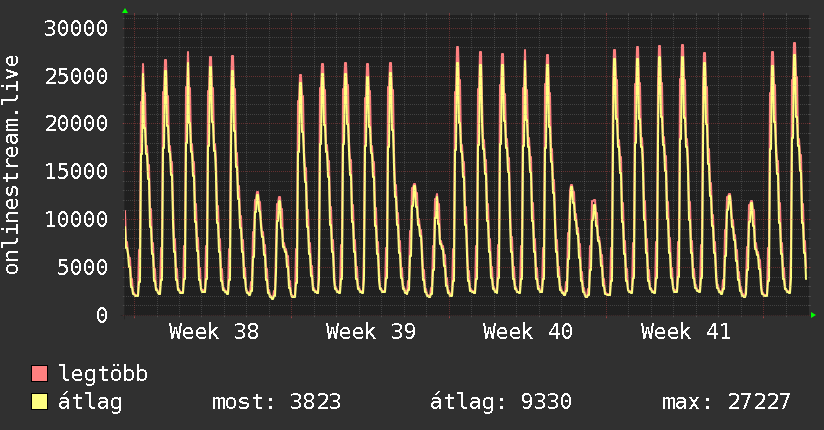This screenshot has height=430, width=824.
Task: Click the 0 y-axis value
Action: pyautogui.click(x=102, y=315)
